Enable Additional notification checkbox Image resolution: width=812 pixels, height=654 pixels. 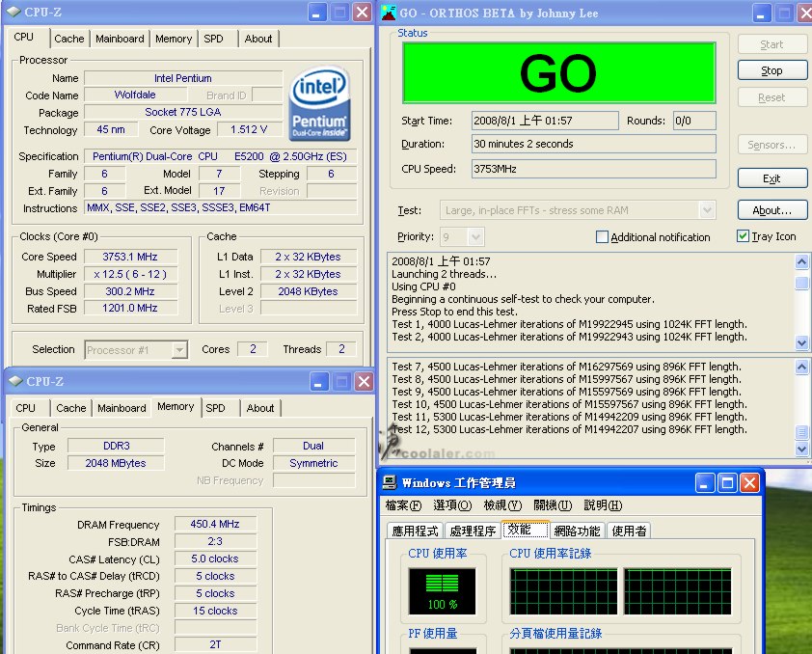pyautogui.click(x=602, y=236)
